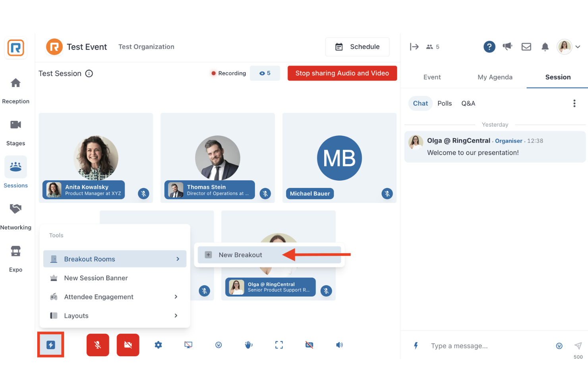Screen dimensions: 588x392
Task: Open the Reception page from sidebar
Action: [x=15, y=91]
